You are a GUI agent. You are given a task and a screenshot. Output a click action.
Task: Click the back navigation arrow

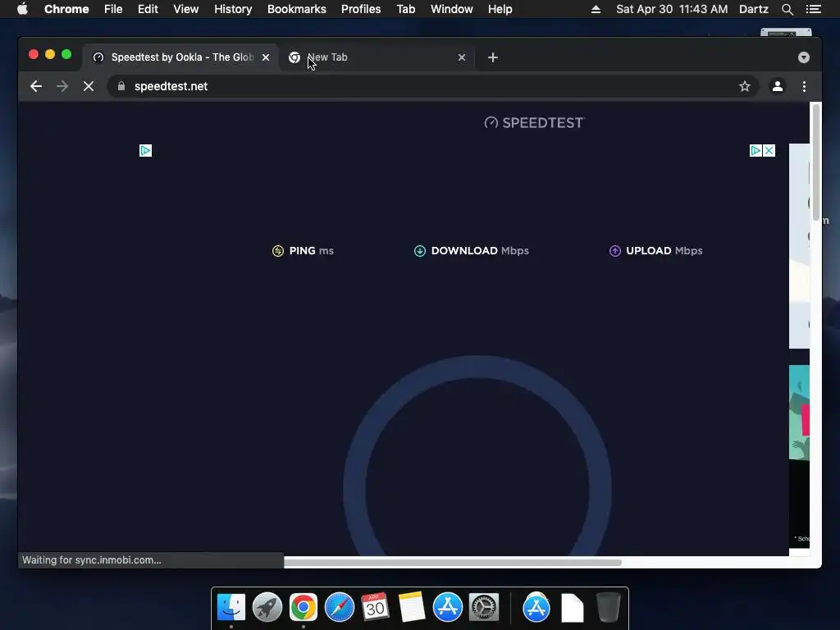pyautogui.click(x=36, y=86)
